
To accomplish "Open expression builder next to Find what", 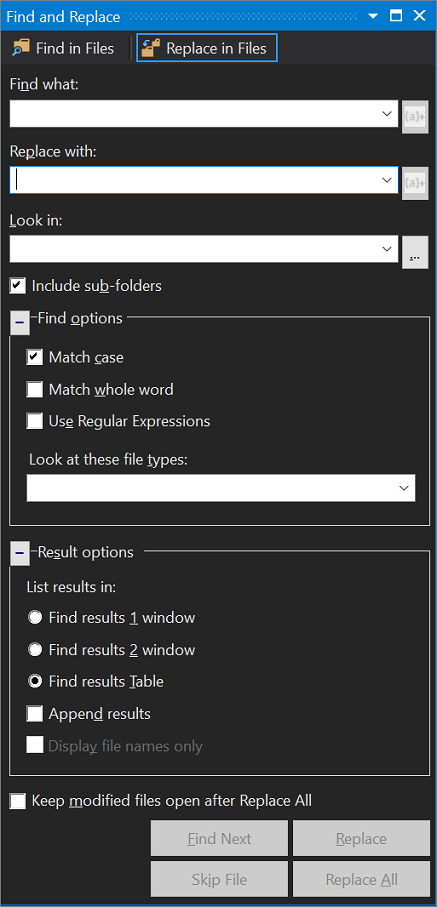I will click(415, 115).
